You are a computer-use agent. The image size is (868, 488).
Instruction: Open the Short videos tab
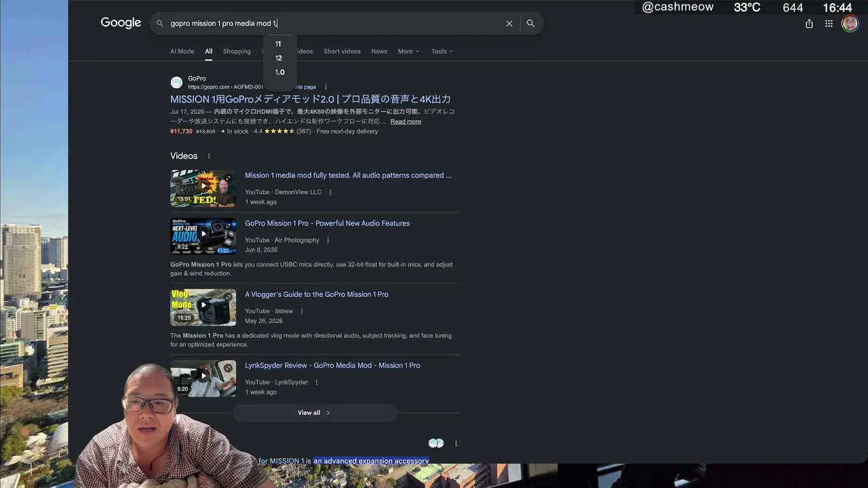point(342,52)
